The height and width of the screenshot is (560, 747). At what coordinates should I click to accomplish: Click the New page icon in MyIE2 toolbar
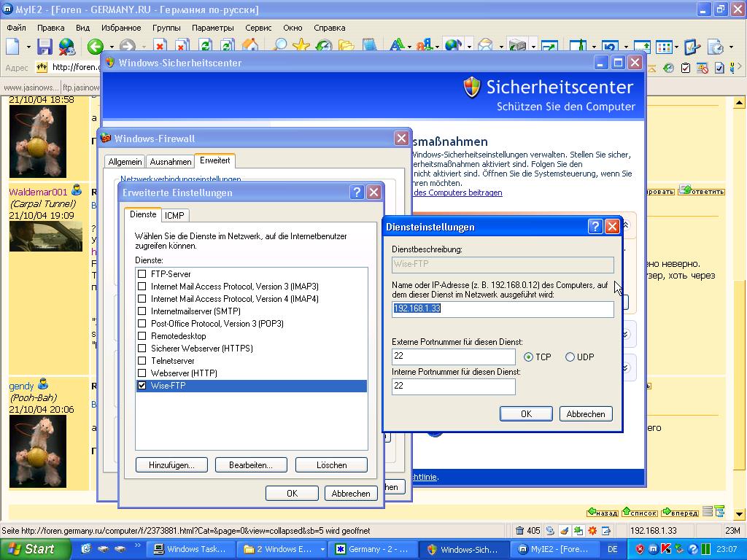click(x=13, y=46)
